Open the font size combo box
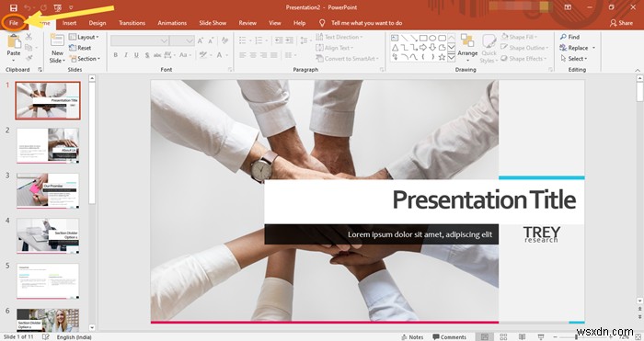Viewport: 644px width, 341px height. point(182,40)
